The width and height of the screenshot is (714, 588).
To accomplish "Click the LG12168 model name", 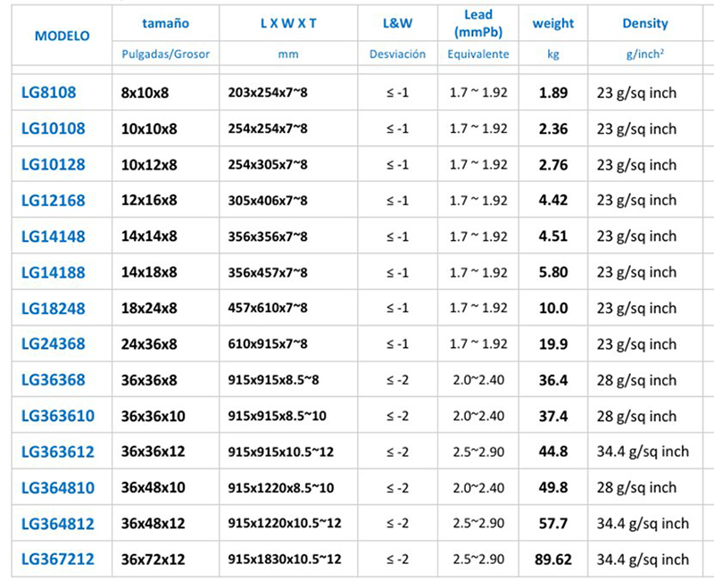I will tap(53, 201).
